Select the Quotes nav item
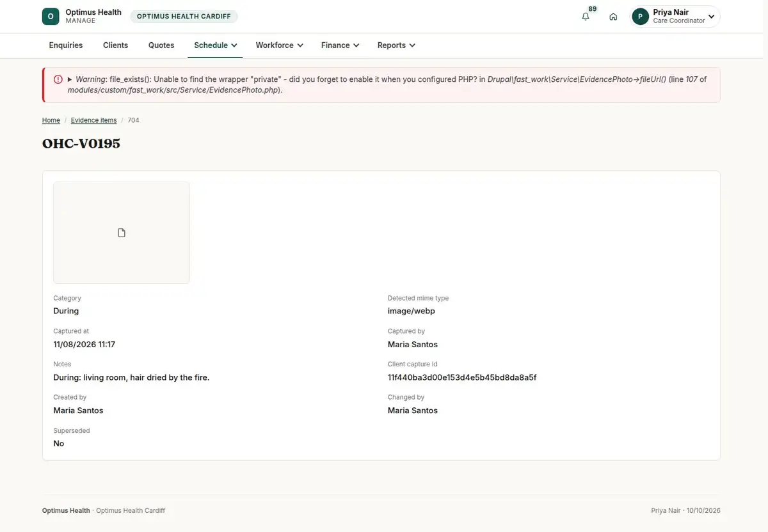Image resolution: width=768 pixels, height=532 pixels. tap(161, 45)
